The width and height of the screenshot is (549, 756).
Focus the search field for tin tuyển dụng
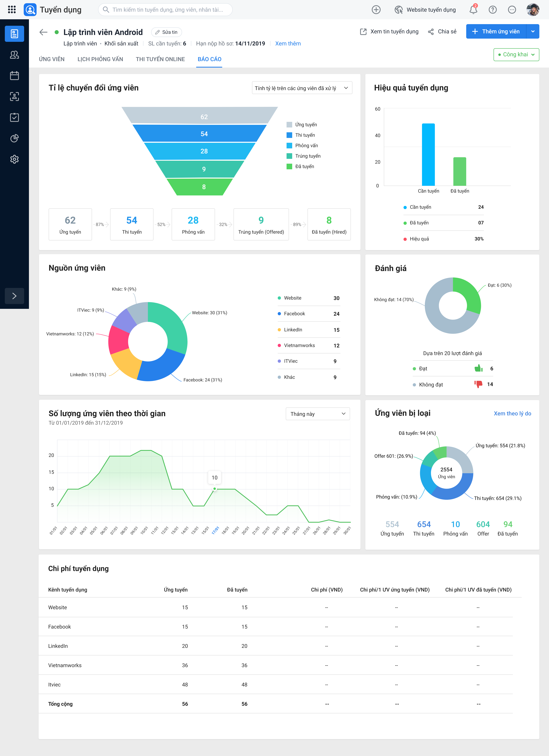click(165, 10)
